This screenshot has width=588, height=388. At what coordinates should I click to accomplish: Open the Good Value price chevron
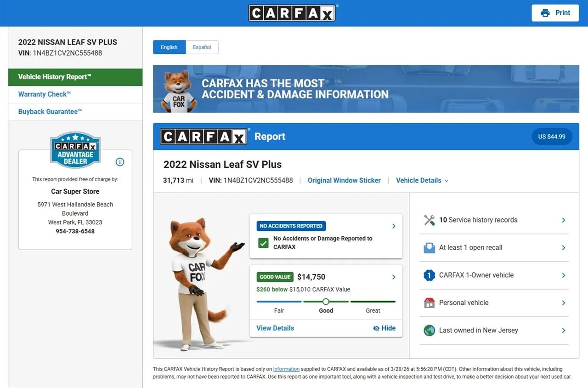[394, 277]
